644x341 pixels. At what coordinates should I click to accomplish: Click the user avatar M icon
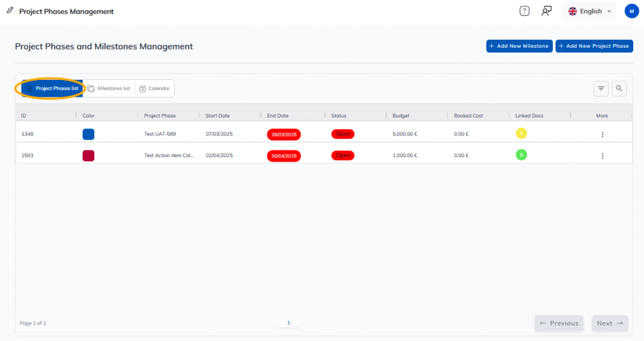(631, 11)
